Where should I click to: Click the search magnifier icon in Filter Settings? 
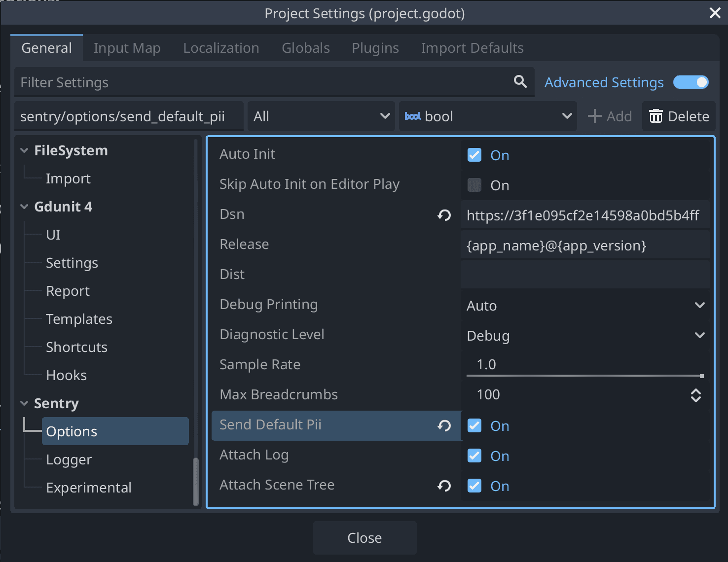[520, 82]
